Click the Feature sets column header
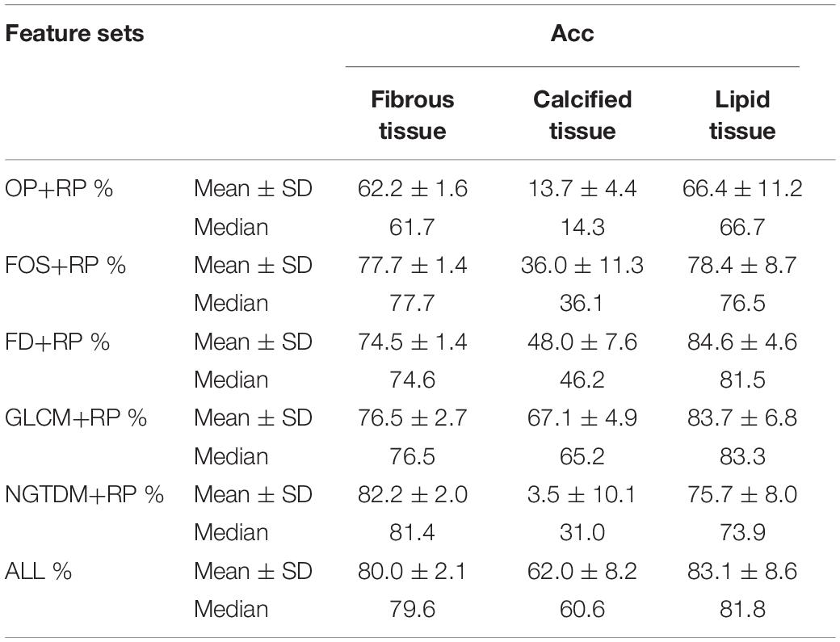This screenshot has width=840, height=642. tap(74, 34)
